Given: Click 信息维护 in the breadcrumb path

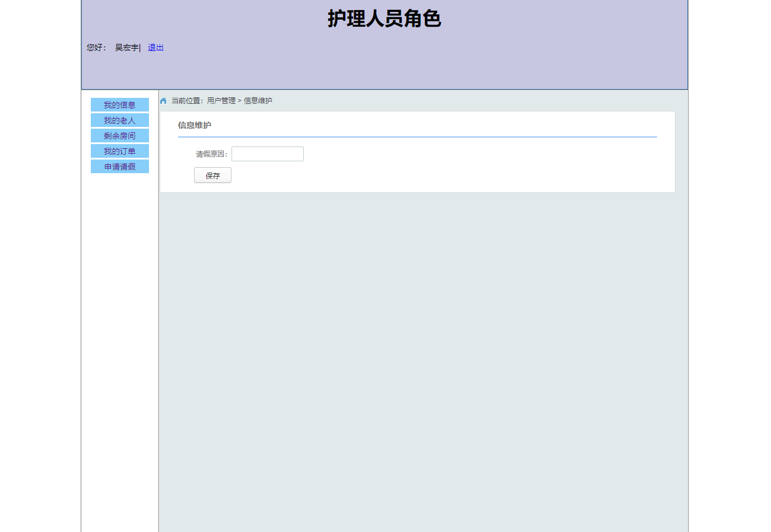Looking at the screenshot, I should (x=258, y=101).
